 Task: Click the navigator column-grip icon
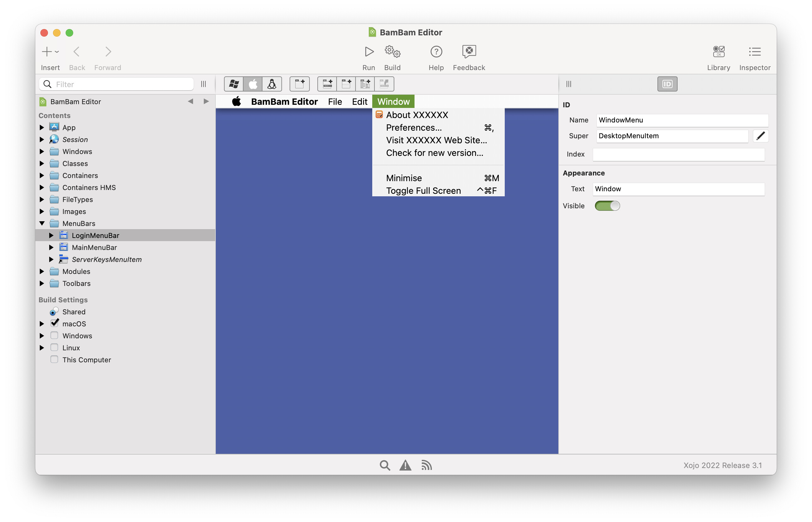pyautogui.click(x=203, y=84)
